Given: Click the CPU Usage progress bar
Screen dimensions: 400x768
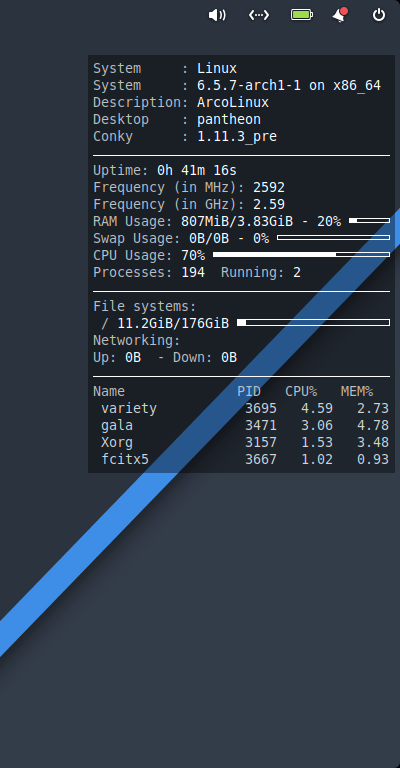Looking at the screenshot, I should pyautogui.click(x=301, y=255).
